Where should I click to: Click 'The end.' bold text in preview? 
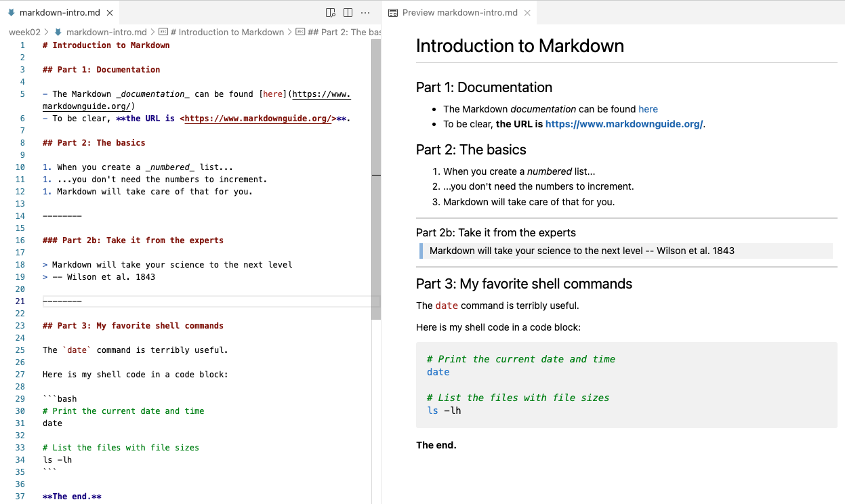click(436, 445)
